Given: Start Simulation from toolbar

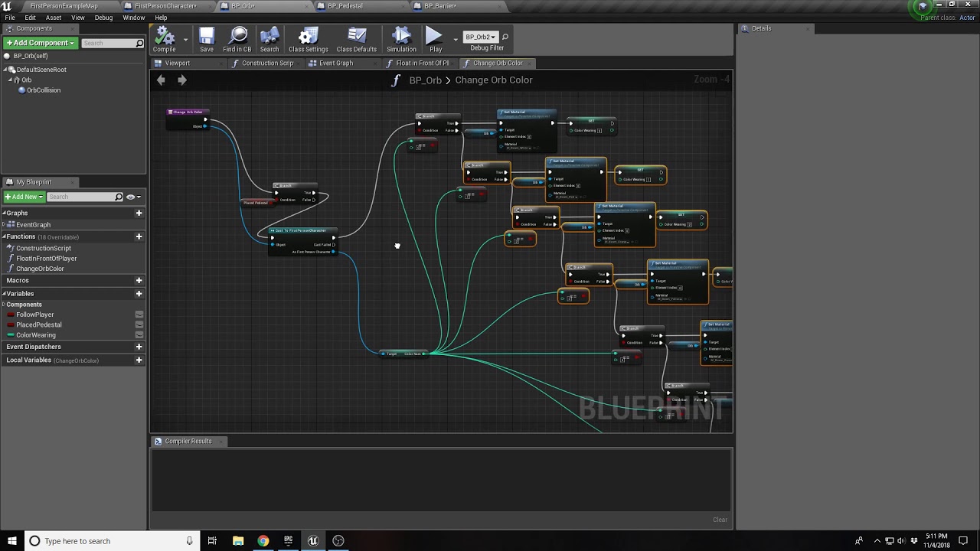Looking at the screenshot, I should tap(401, 41).
